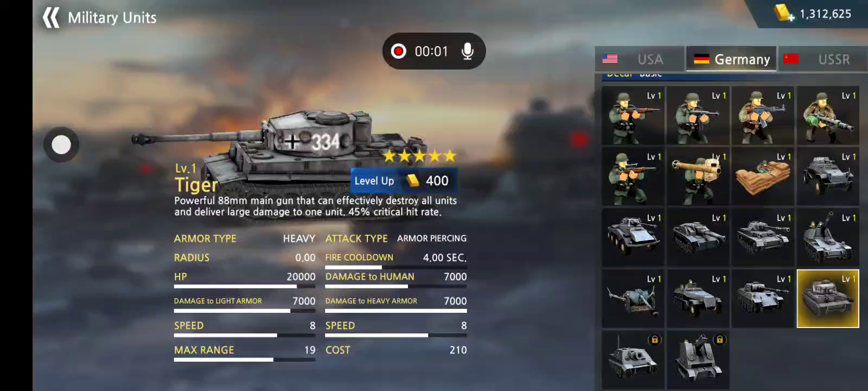This screenshot has width=868, height=391.
Task: Go back using the Military Units arrow
Action: point(51,17)
